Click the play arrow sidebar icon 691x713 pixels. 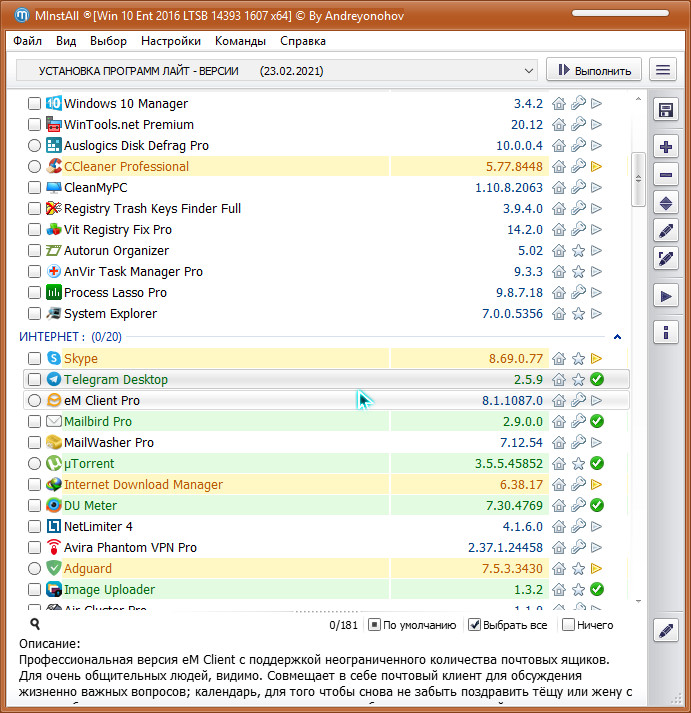pos(666,296)
